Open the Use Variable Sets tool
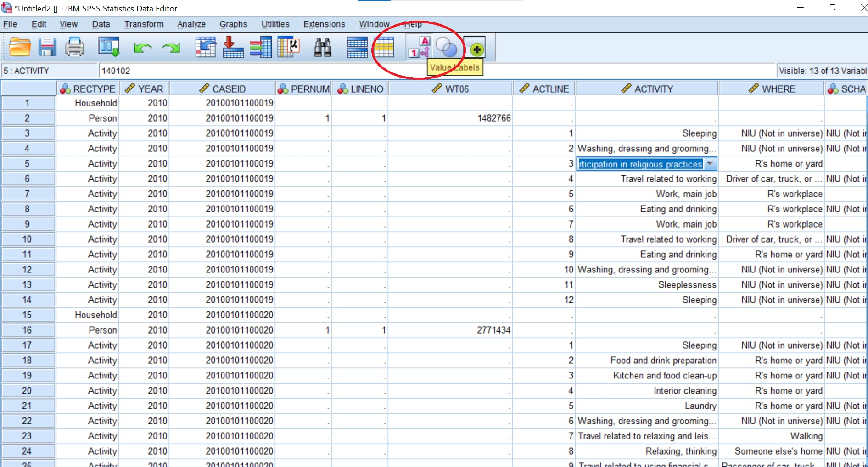 point(448,47)
